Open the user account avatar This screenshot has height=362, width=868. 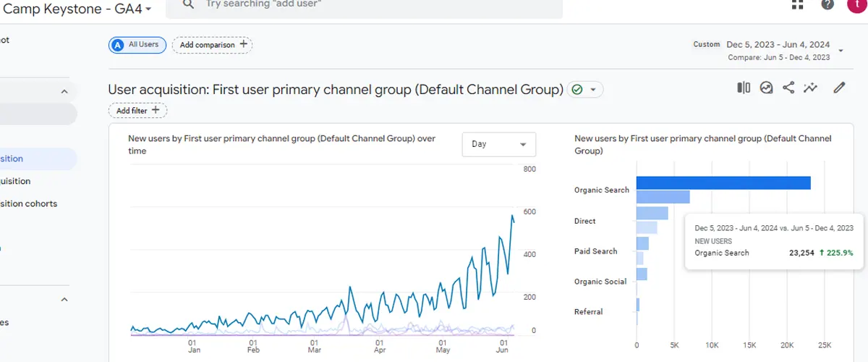tap(856, 4)
